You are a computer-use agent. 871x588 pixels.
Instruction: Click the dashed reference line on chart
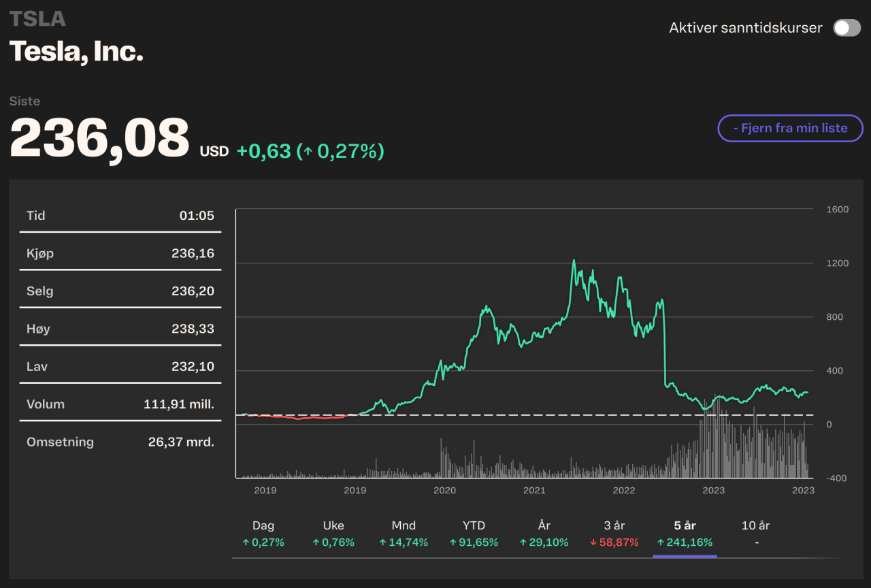544,414
